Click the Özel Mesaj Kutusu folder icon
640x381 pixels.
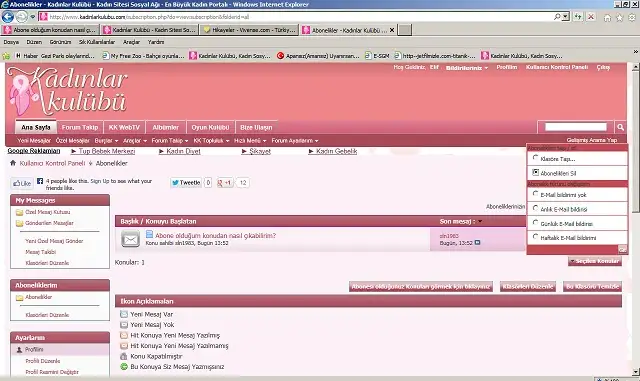(x=19, y=212)
